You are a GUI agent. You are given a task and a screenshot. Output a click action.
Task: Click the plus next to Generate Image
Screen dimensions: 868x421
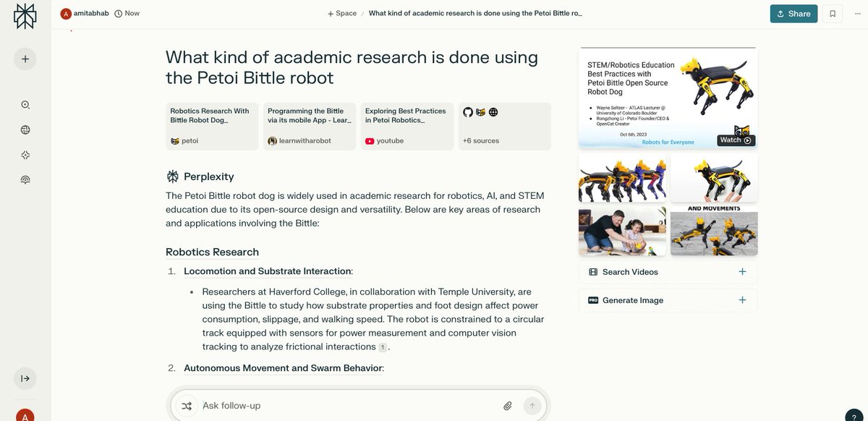click(x=742, y=300)
